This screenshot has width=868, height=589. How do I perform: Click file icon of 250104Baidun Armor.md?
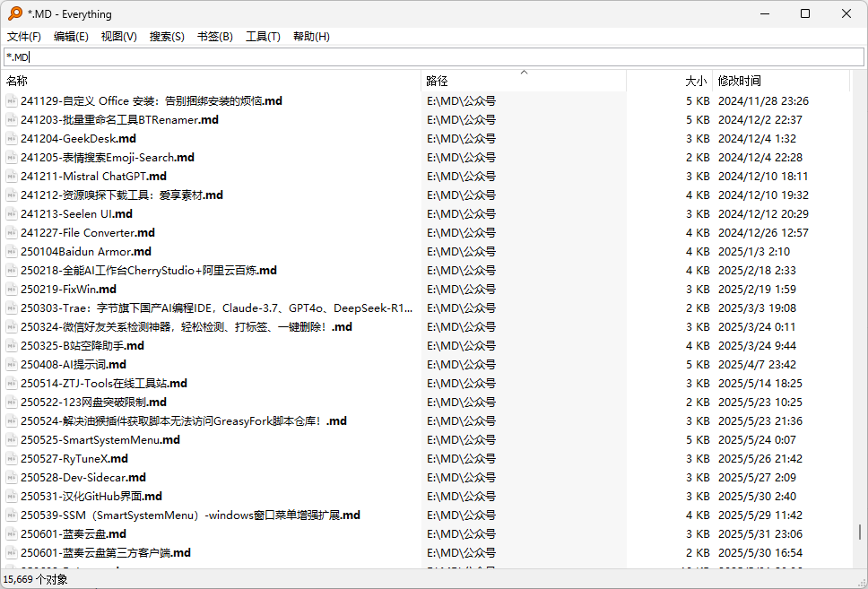(x=11, y=251)
